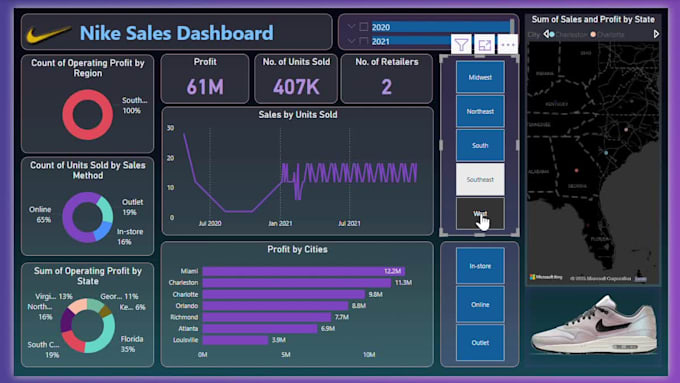Image resolution: width=680 pixels, height=383 pixels.
Task: Toggle the Southeast region slicer button
Action: tap(480, 179)
